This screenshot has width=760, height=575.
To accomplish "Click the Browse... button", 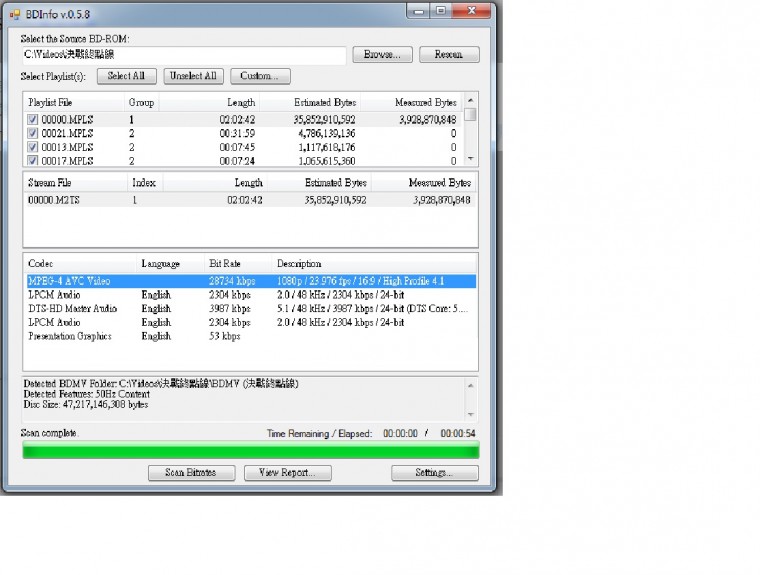I will pyautogui.click(x=382, y=54).
